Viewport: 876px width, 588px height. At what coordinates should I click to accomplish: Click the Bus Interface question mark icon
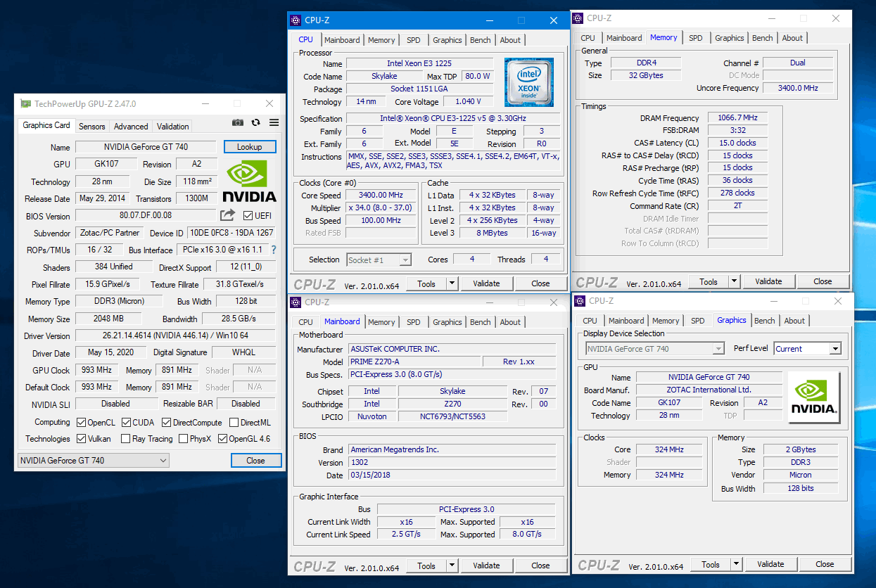(274, 250)
